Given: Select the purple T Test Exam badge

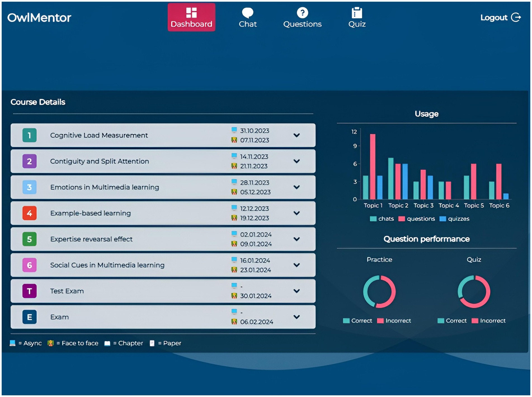Looking at the screenshot, I should (x=29, y=291).
